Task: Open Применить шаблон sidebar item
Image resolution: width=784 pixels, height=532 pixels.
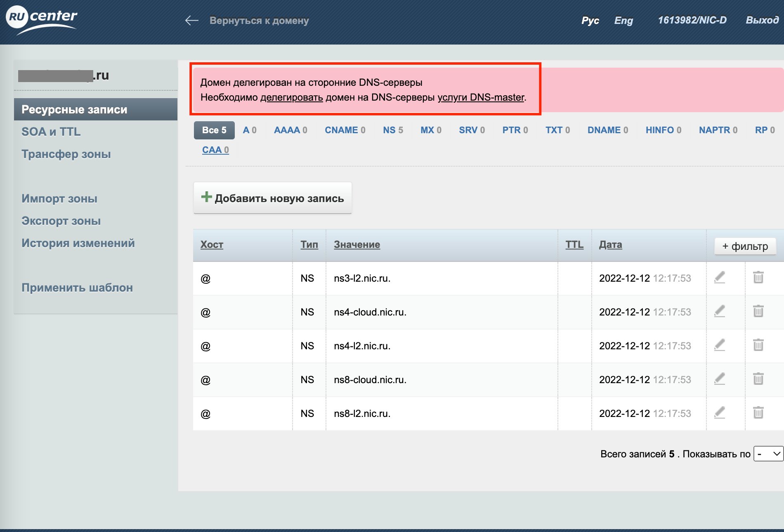Action: pos(77,287)
